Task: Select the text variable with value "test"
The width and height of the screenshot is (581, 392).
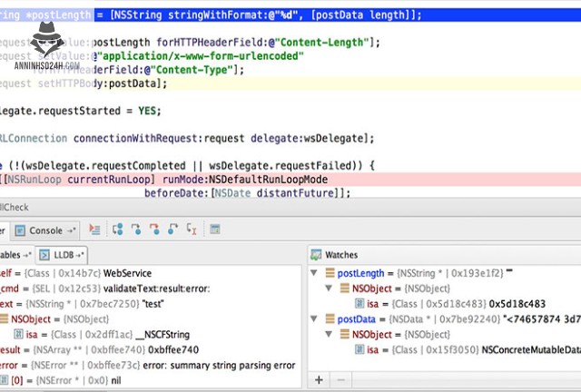Action: point(151,304)
